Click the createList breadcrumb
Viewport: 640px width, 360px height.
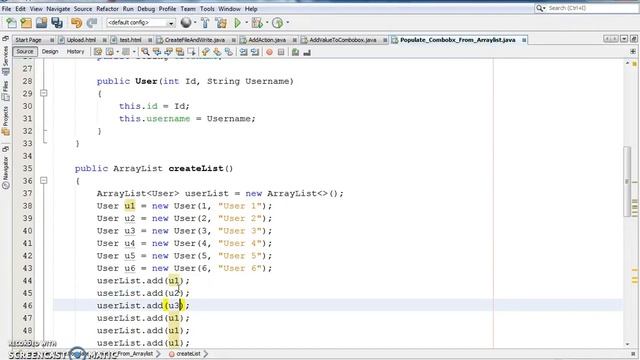click(188, 354)
